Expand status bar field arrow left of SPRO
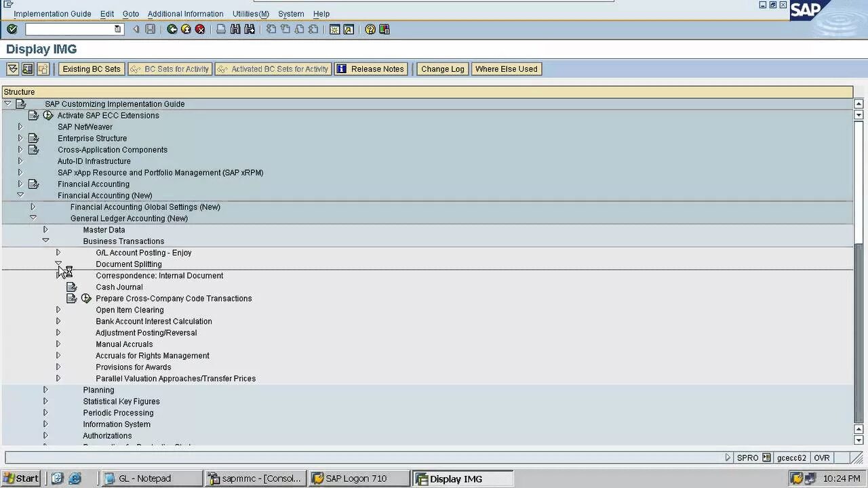 point(728,457)
